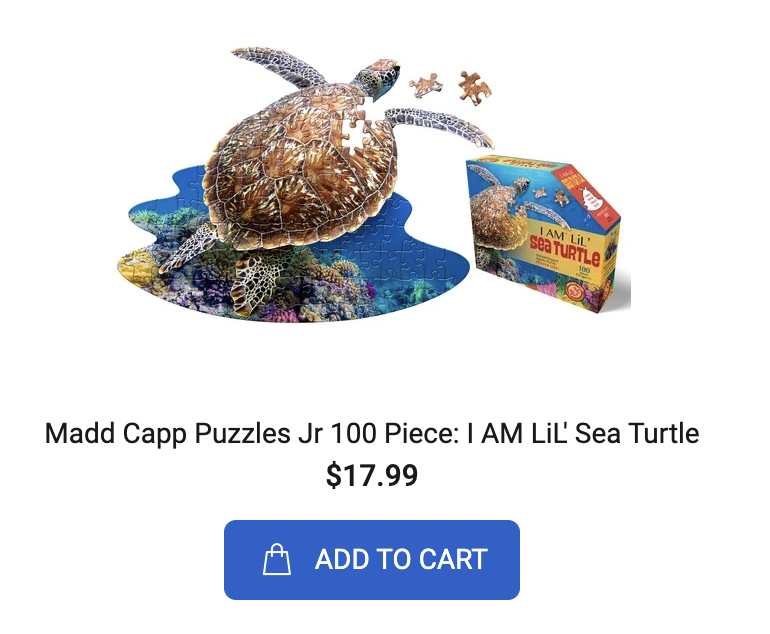770x634 pixels.
Task: Click the turtle's right front flipper
Action: (440, 124)
